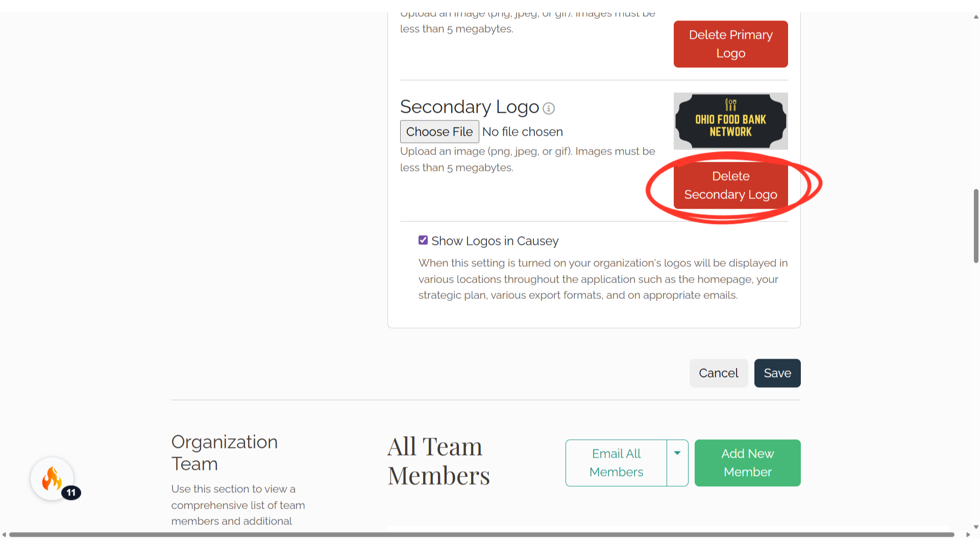Choose a file for Secondary Logo
Screen dimensions: 980x551
click(439, 132)
